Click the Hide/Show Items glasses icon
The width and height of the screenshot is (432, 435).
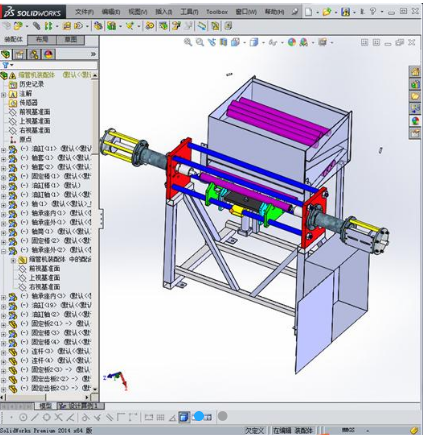click(x=273, y=43)
